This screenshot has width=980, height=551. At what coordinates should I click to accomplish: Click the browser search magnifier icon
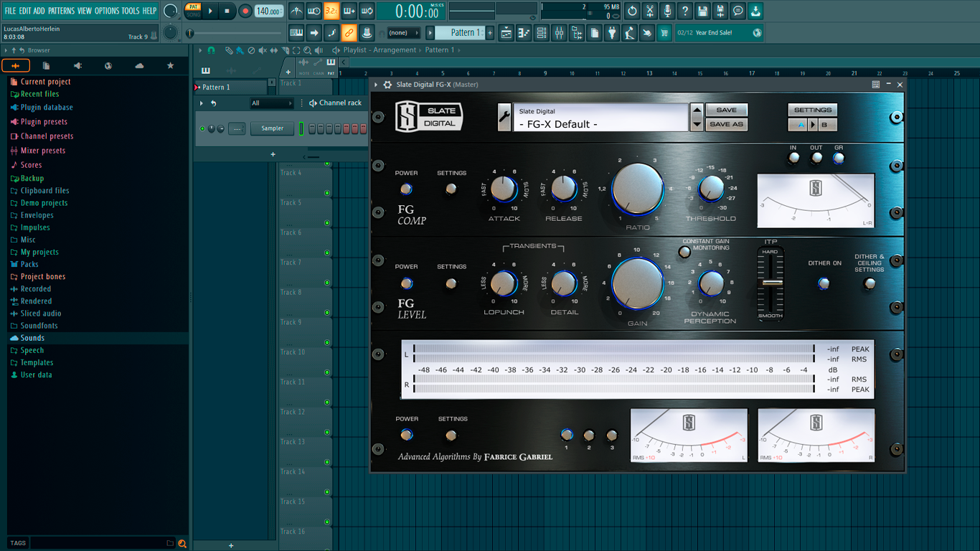click(x=182, y=544)
